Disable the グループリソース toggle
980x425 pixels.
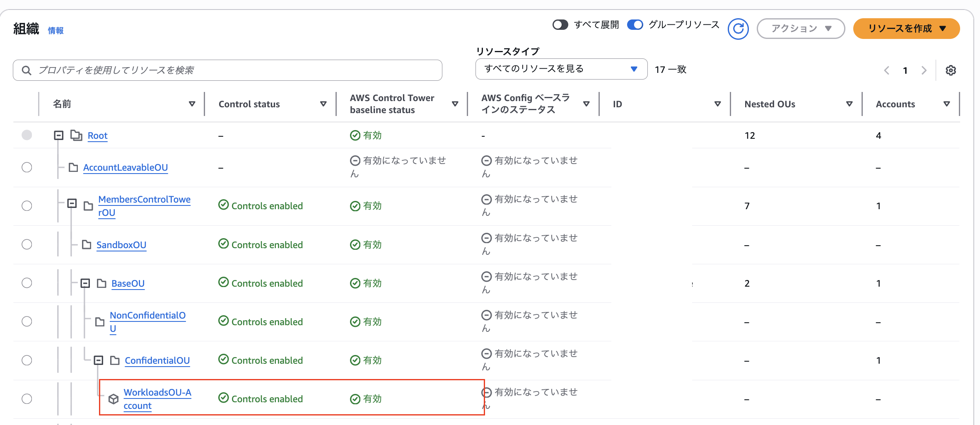tap(635, 25)
